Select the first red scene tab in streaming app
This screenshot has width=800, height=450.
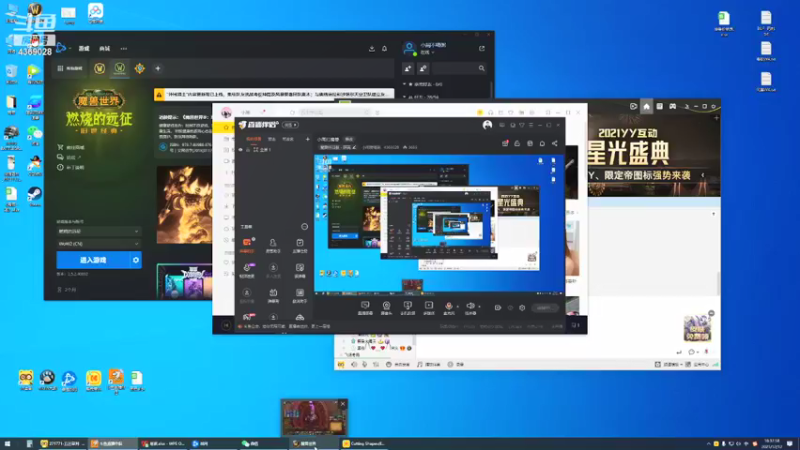[x=254, y=139]
